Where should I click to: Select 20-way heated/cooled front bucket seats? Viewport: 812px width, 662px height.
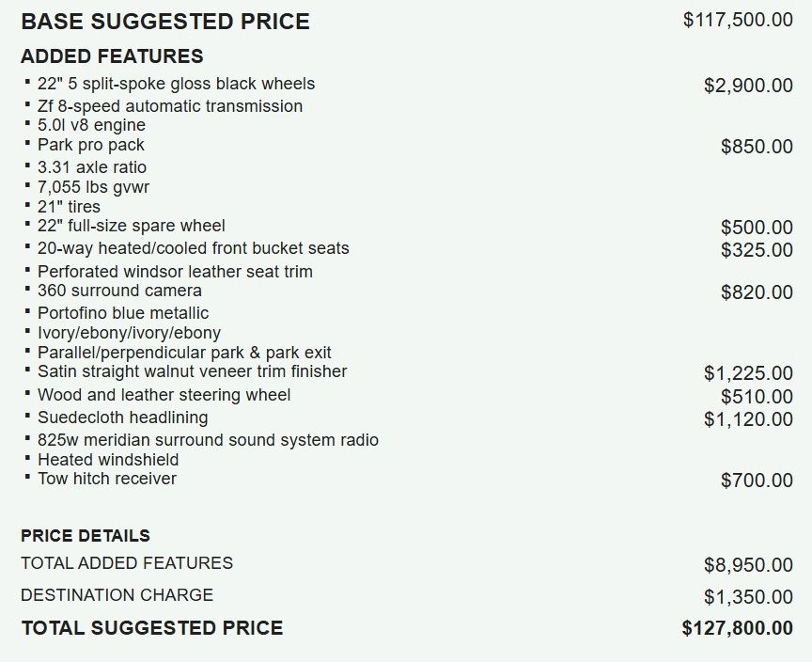click(194, 248)
